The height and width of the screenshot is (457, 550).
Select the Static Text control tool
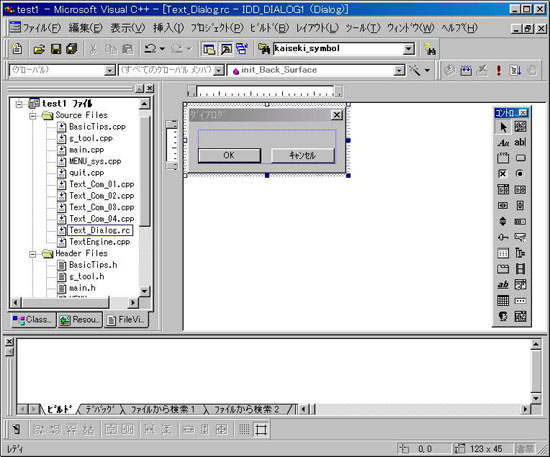click(x=503, y=142)
